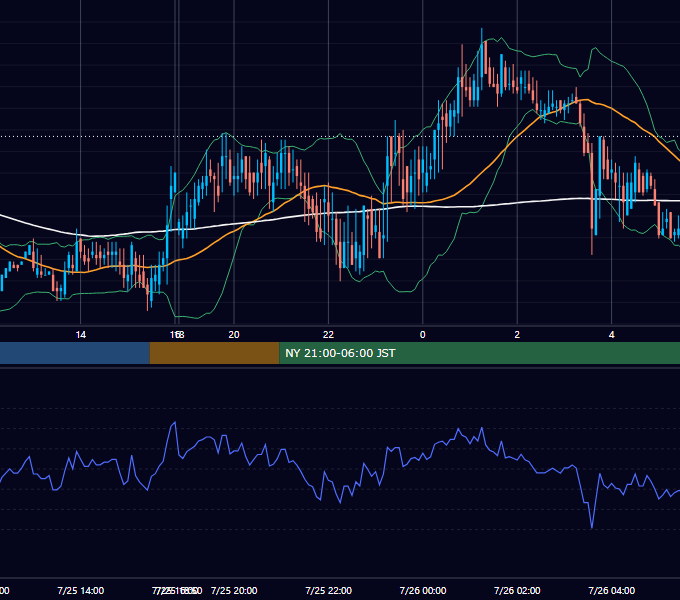
Task: Click the 0 hour label on price chart axis
Action: coord(422,335)
